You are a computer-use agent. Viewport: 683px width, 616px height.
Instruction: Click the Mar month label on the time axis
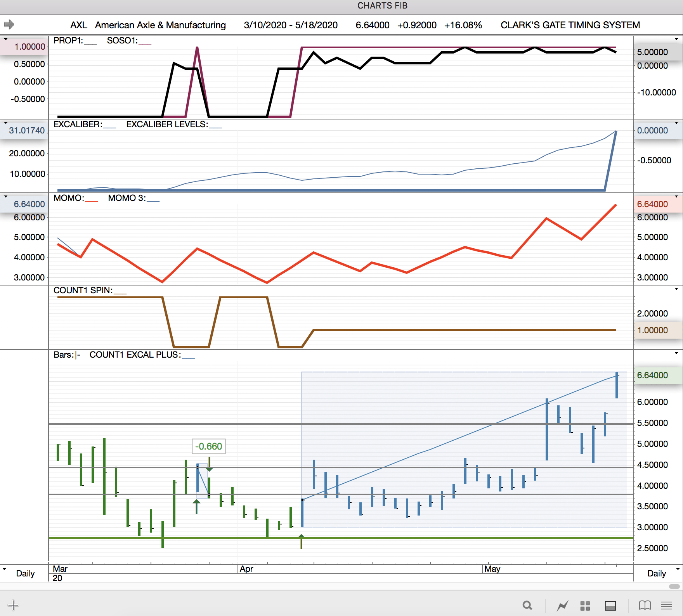pos(60,569)
